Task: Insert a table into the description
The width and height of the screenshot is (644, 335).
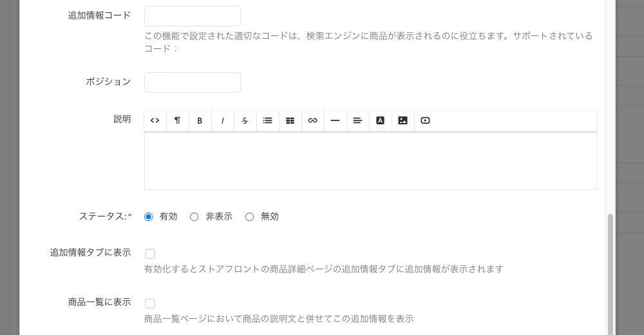Action: pyautogui.click(x=290, y=120)
